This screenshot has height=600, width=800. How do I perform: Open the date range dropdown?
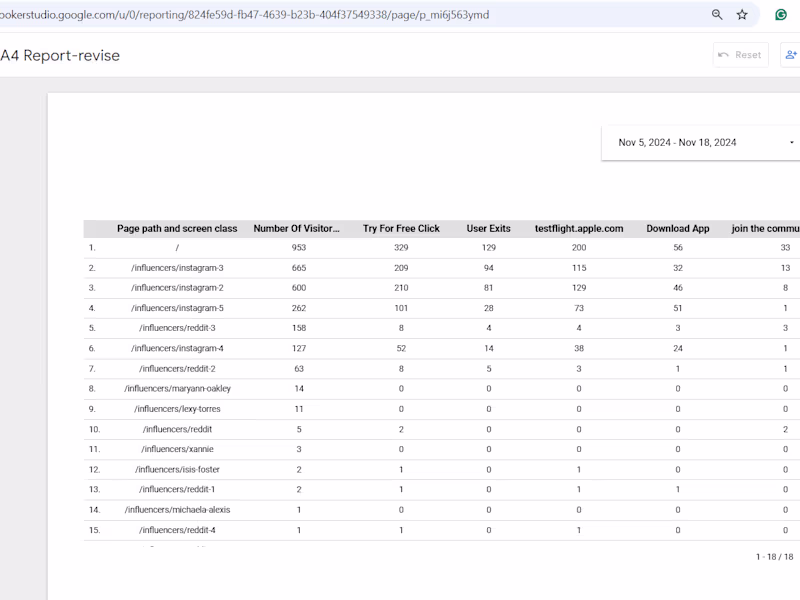coord(700,143)
